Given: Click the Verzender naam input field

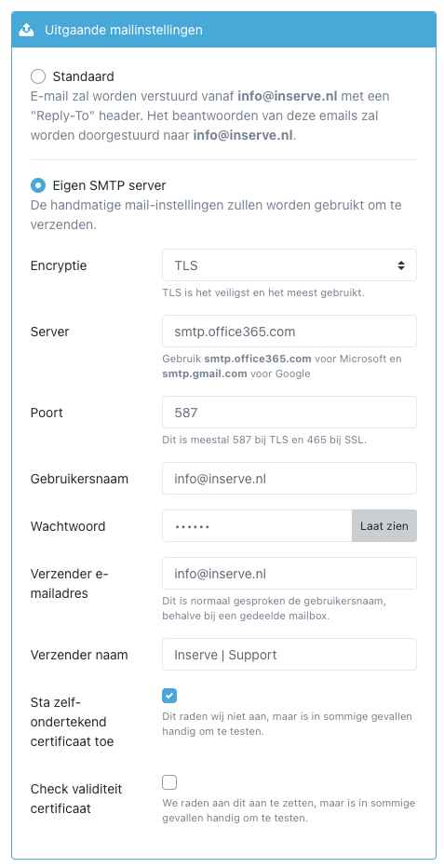Looking at the screenshot, I should [x=289, y=655].
